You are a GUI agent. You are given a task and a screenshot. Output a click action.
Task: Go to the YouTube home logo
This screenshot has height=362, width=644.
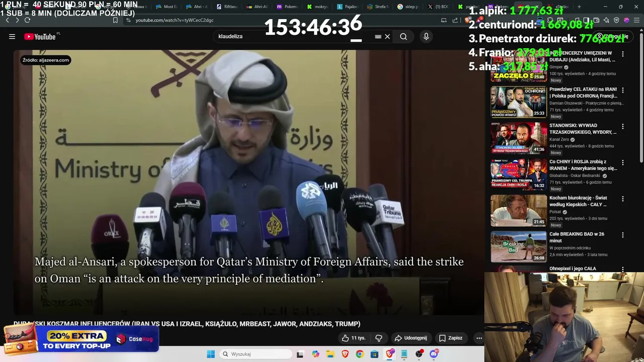point(40,36)
